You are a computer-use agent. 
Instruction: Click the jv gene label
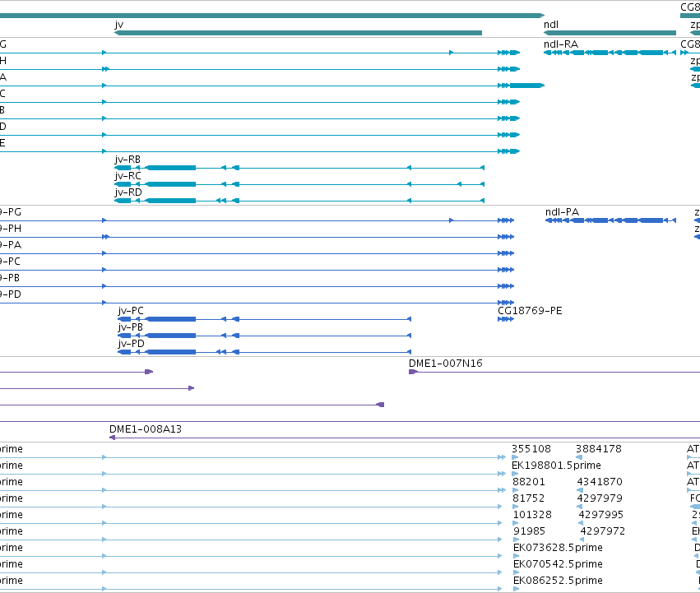tap(118, 25)
